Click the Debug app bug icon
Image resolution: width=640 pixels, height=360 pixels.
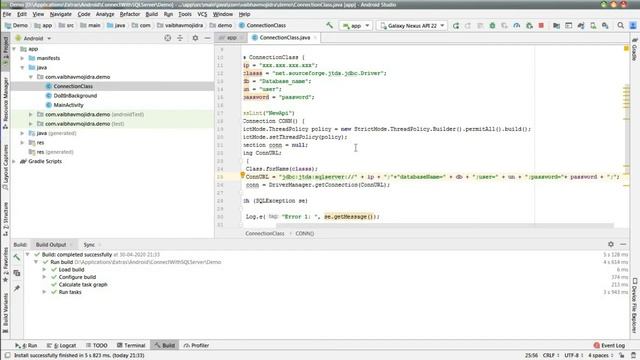pos(492,25)
